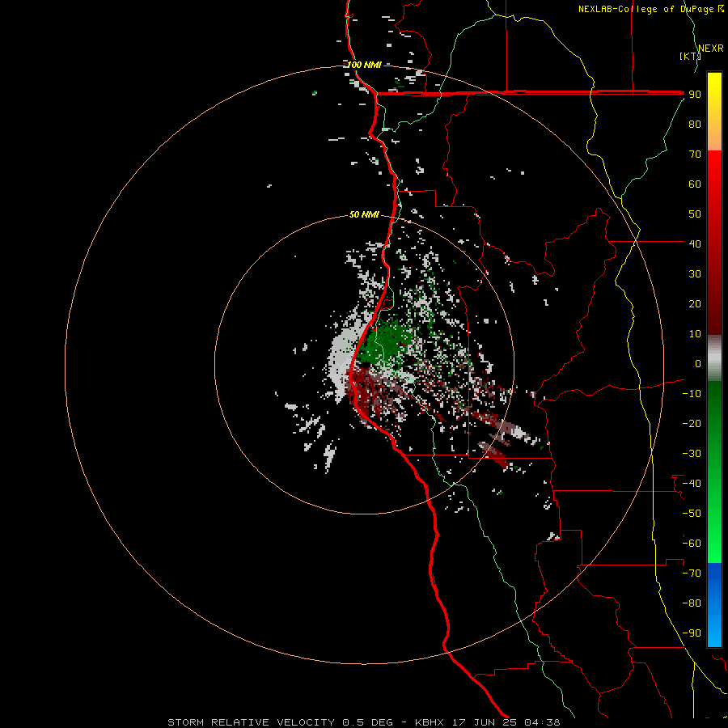Select the 70 value on velocity scale
The height and width of the screenshot is (728, 728).
coord(695,154)
